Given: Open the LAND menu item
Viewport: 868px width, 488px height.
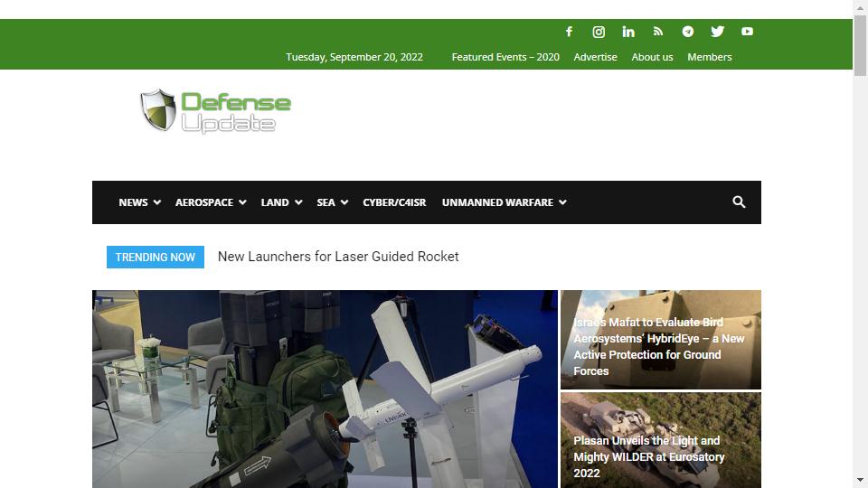Looking at the screenshot, I should click(275, 202).
